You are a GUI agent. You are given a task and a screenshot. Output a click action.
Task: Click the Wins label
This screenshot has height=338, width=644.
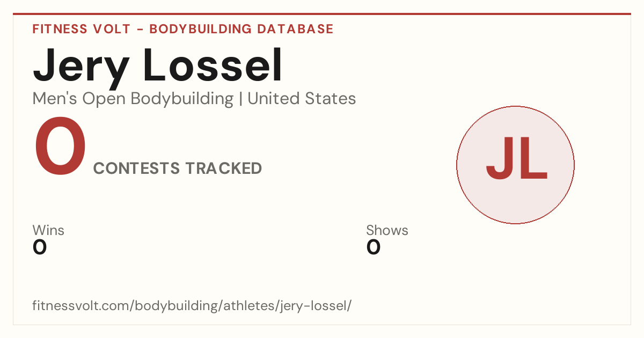(48, 230)
